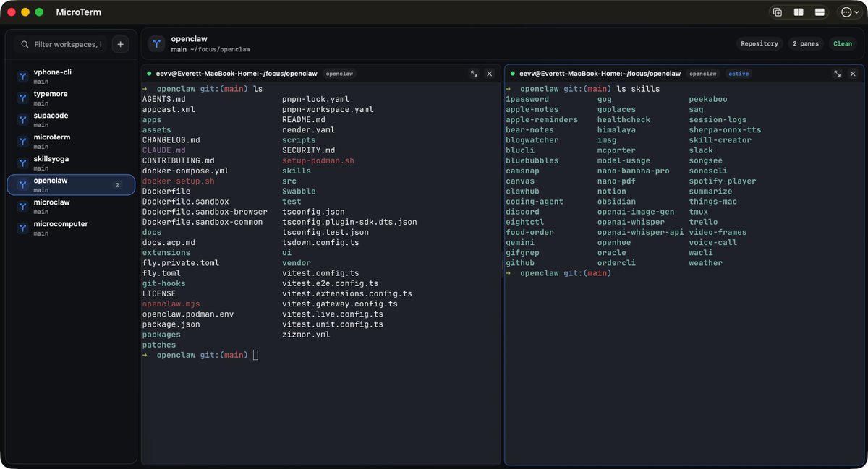Click the bottom prompt in right terminal
868x469 pixels.
click(558, 273)
